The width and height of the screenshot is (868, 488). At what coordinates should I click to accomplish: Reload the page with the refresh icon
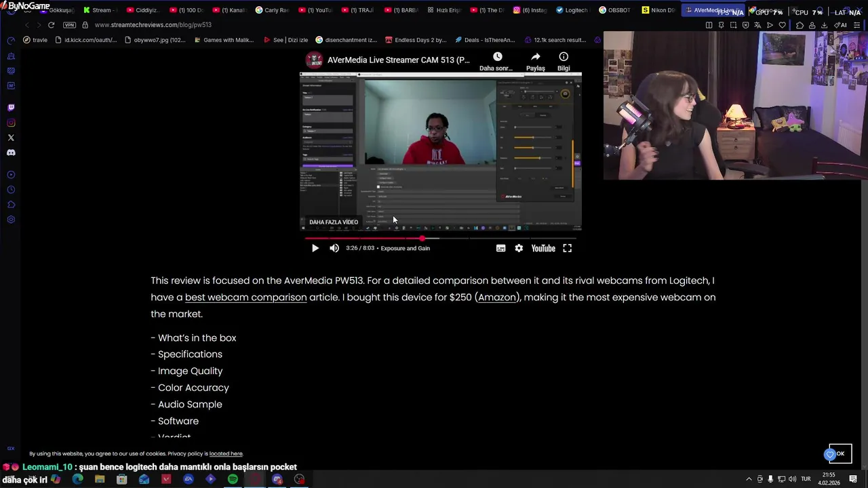51,25
